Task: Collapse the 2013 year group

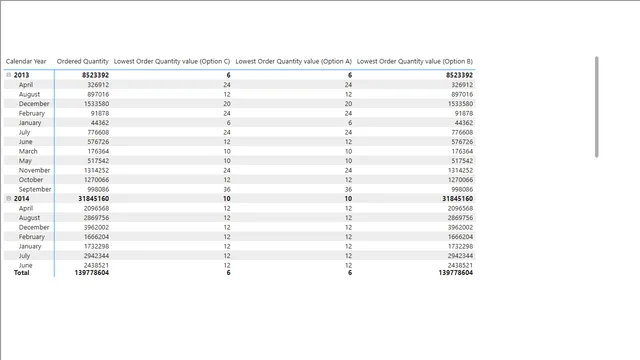Action: coord(9,75)
